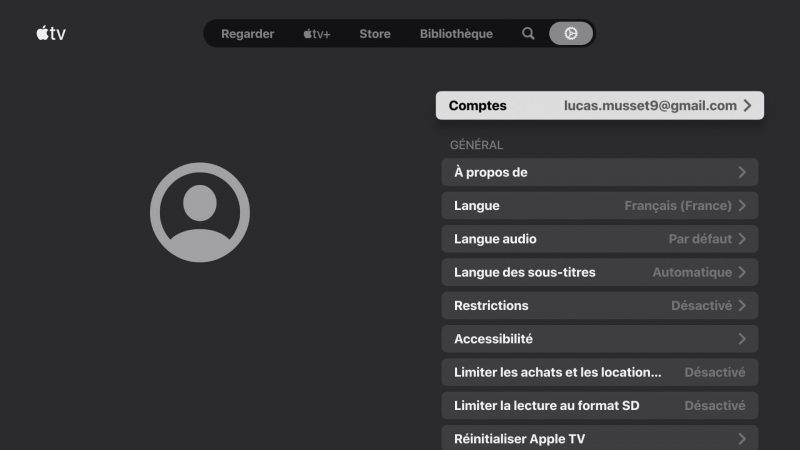The image size is (800, 450).
Task: Open À propos de
Action: pos(600,172)
